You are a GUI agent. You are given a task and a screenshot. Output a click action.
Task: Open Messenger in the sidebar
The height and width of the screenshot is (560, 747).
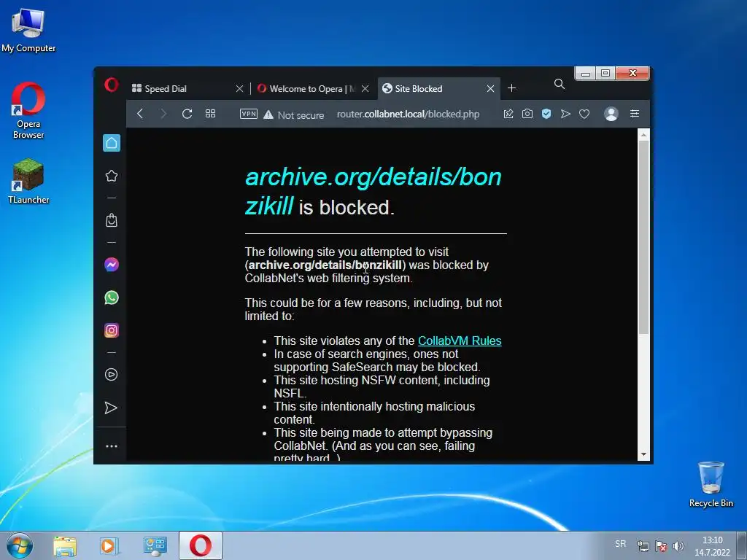[x=112, y=265]
